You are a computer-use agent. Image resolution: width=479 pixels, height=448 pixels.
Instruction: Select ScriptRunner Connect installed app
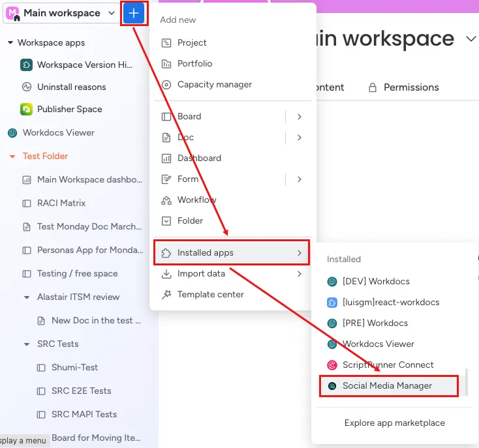point(392,365)
